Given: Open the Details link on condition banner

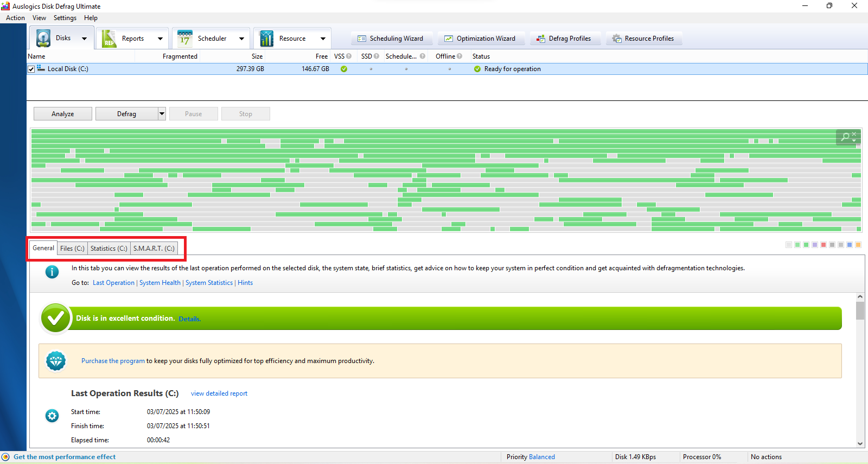Looking at the screenshot, I should (x=189, y=319).
